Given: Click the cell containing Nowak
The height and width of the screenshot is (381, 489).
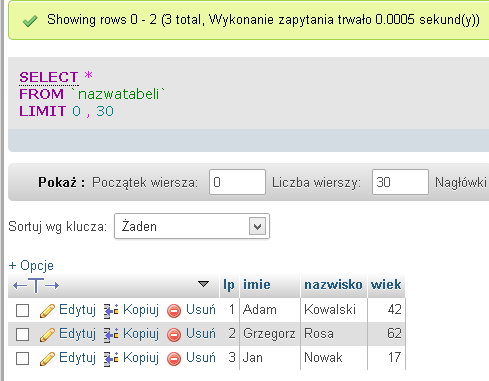Looking at the screenshot, I should [x=334, y=358].
